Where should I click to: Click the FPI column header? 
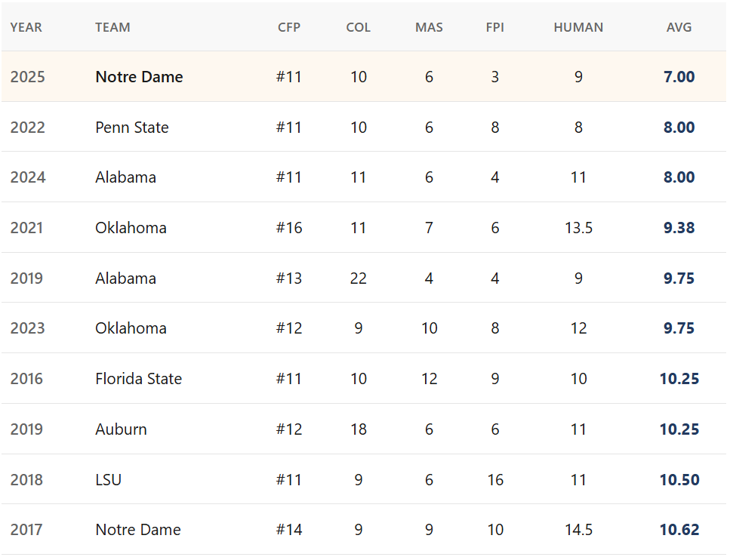point(495,27)
